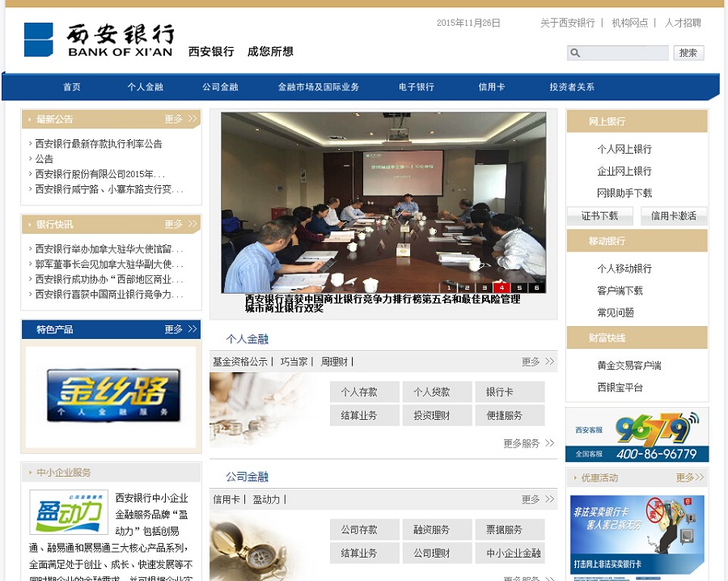
Task: Expand 更多 in 银行快讯 panel
Action: [x=180, y=224]
